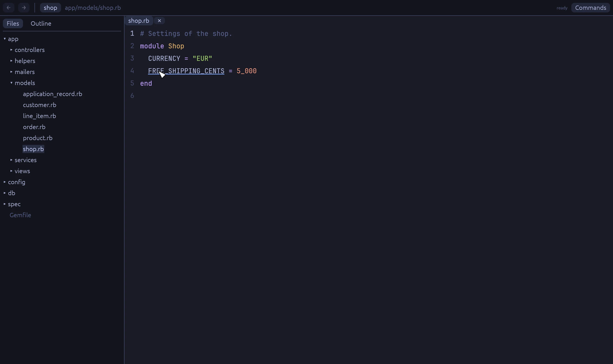Viewport: 613px width, 364px height.
Task: Expand the mailers folder arrow
Action: 11,72
